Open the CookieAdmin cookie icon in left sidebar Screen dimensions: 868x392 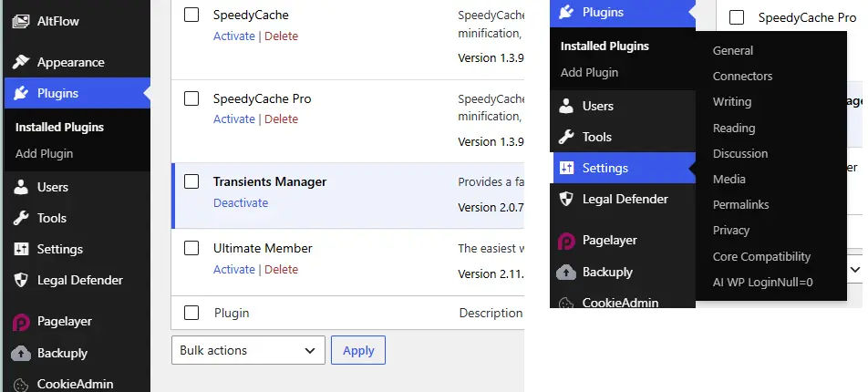point(21,384)
